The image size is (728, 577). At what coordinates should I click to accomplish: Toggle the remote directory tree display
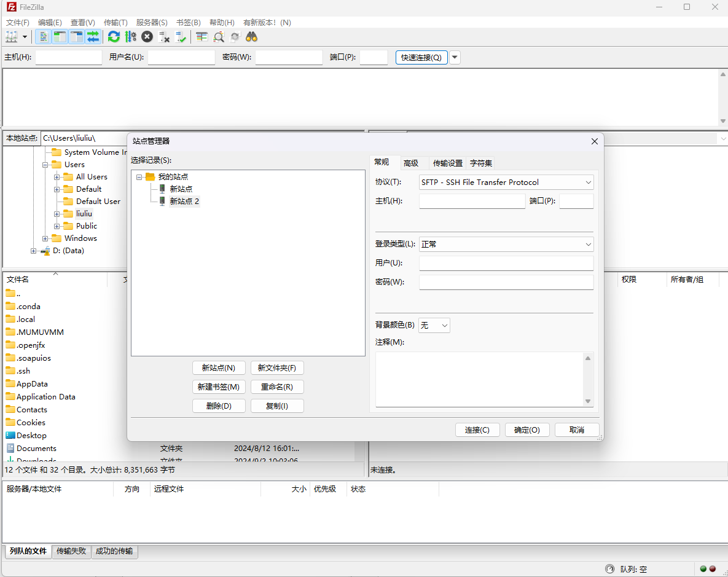click(77, 37)
